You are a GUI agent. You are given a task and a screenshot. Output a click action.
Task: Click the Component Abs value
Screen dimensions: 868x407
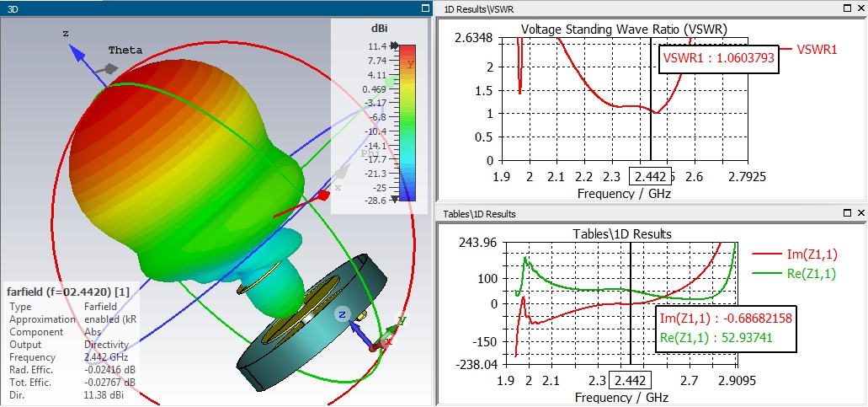tap(92, 332)
